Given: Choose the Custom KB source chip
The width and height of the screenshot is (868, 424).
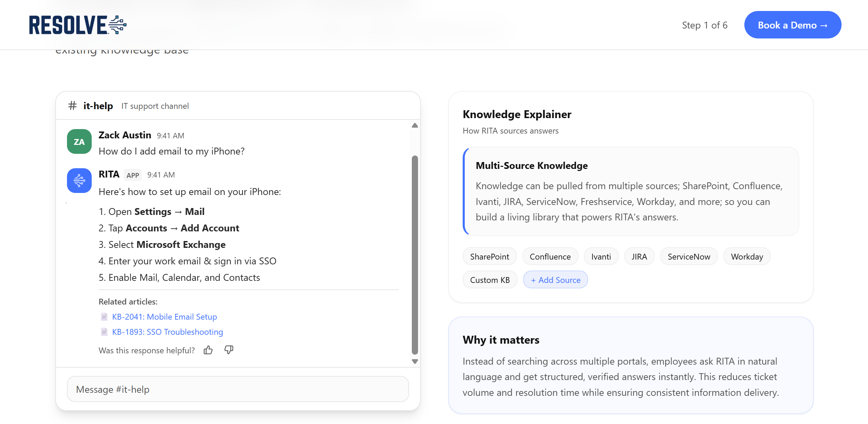Looking at the screenshot, I should 490,280.
